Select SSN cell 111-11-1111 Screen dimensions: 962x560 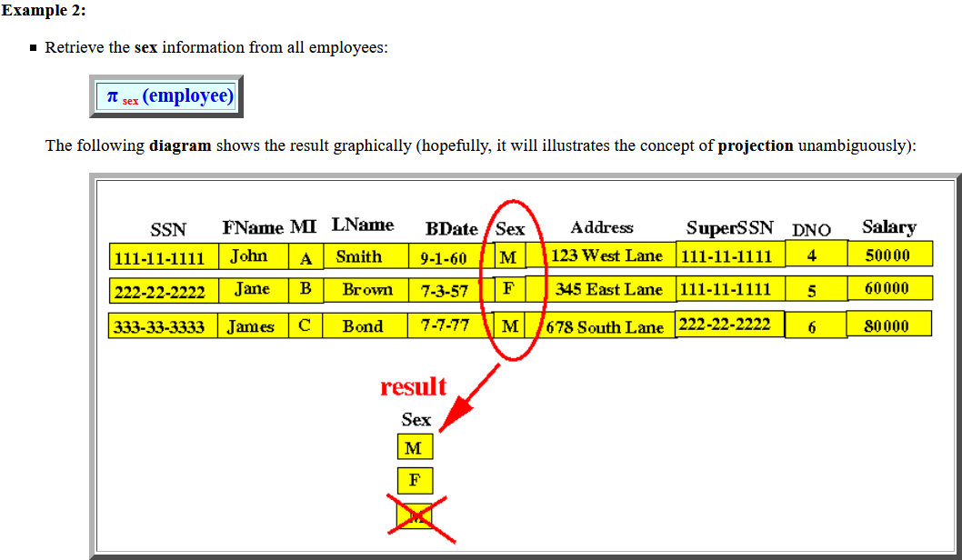click(162, 255)
